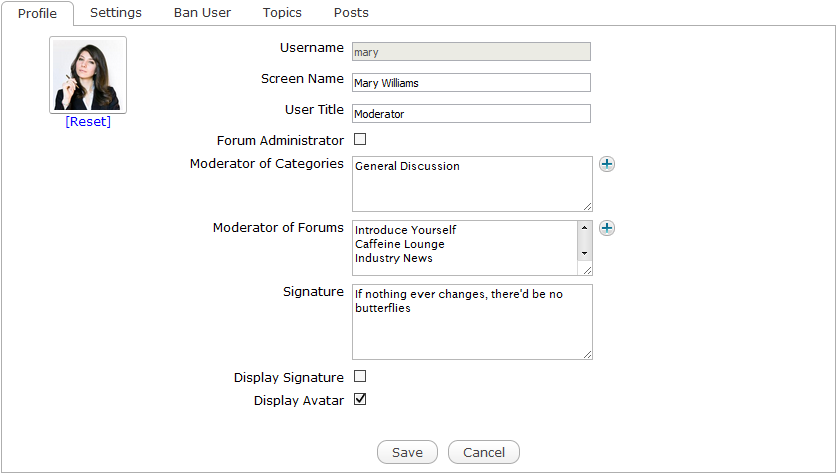
Task: Open the Ban User tab
Action: (202, 13)
